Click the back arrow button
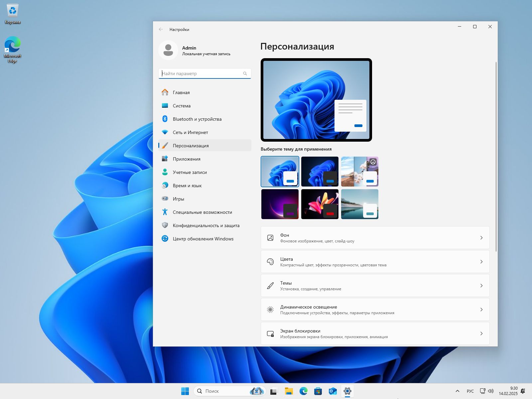 coord(161,29)
